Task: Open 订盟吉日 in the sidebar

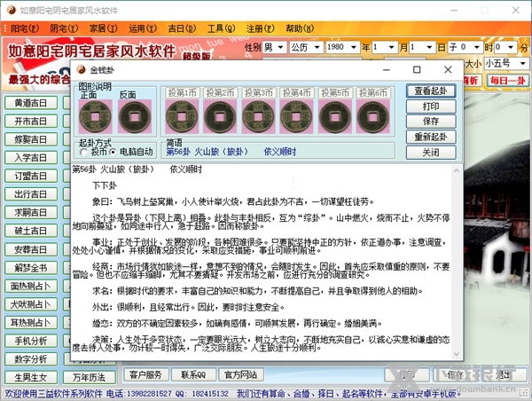Action: 31,177
